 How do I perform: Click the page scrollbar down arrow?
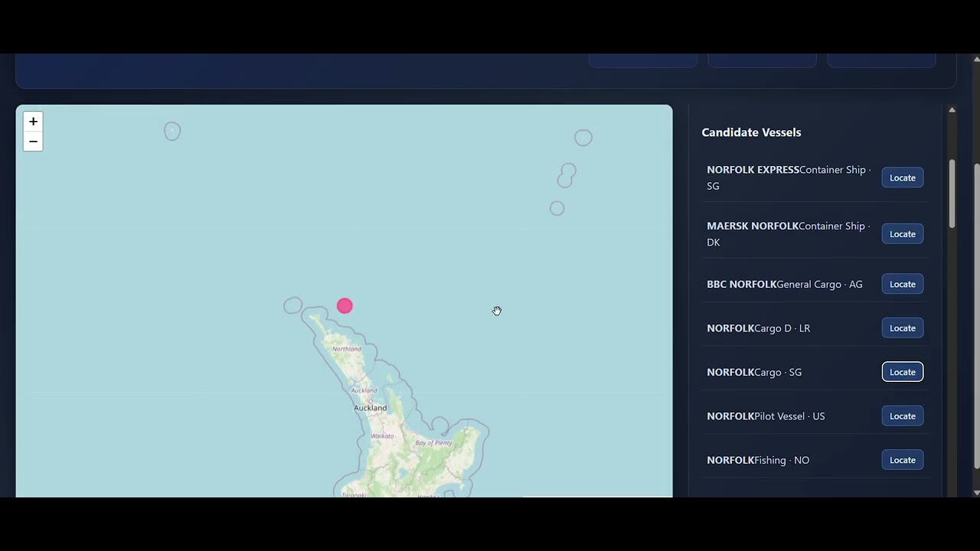click(976, 493)
